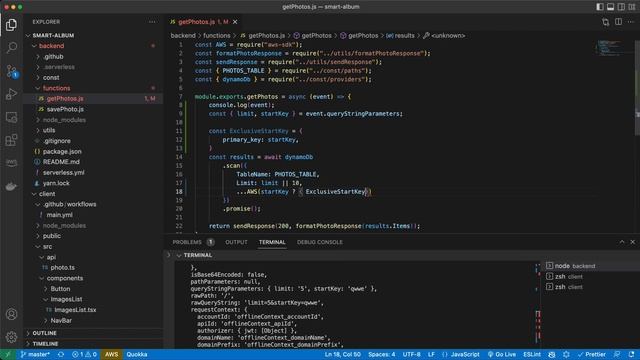Click the remote window indicator in status bar

[x=7, y=354]
